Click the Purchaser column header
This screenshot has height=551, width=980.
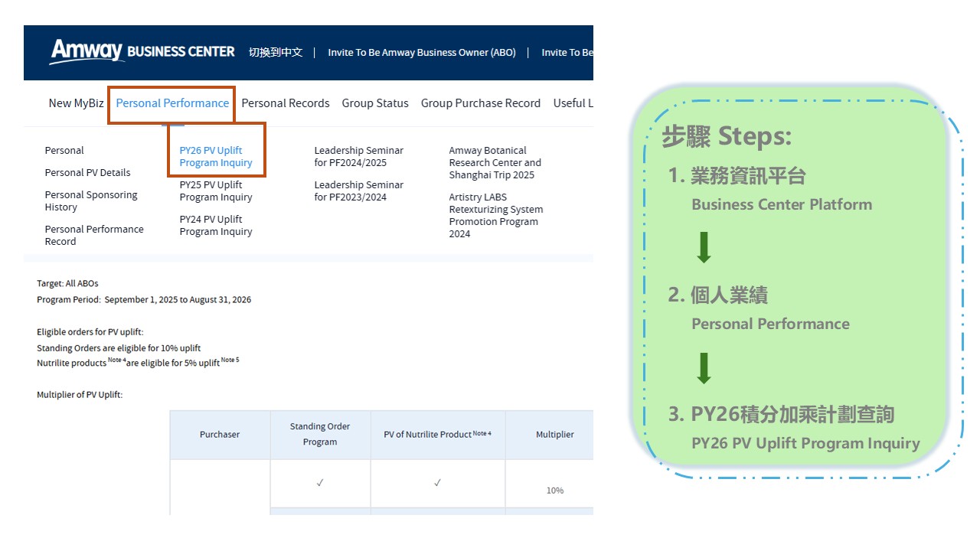point(220,435)
